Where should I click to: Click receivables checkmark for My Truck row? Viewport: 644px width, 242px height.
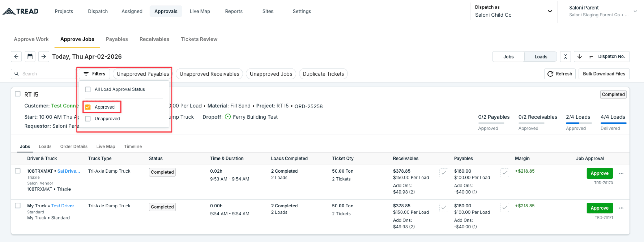444,207
